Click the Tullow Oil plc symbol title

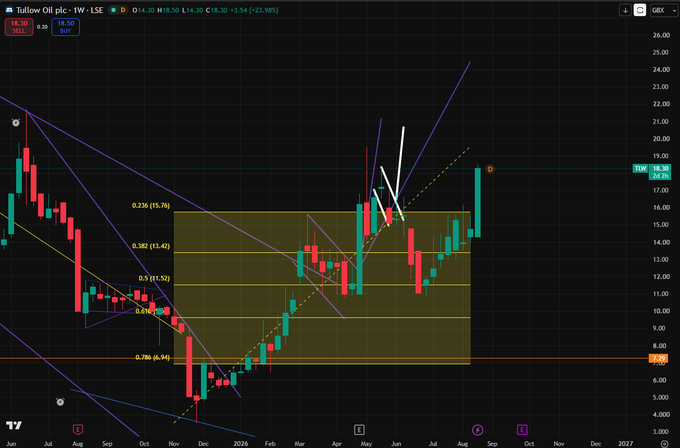[59, 10]
